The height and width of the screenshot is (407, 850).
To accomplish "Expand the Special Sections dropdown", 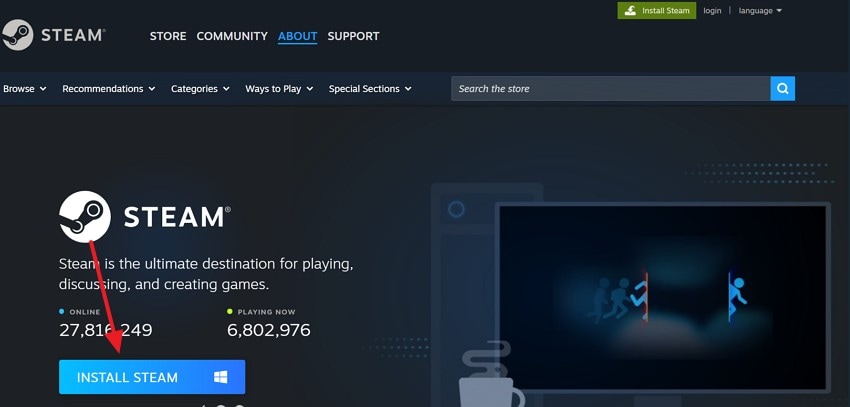I will point(370,89).
